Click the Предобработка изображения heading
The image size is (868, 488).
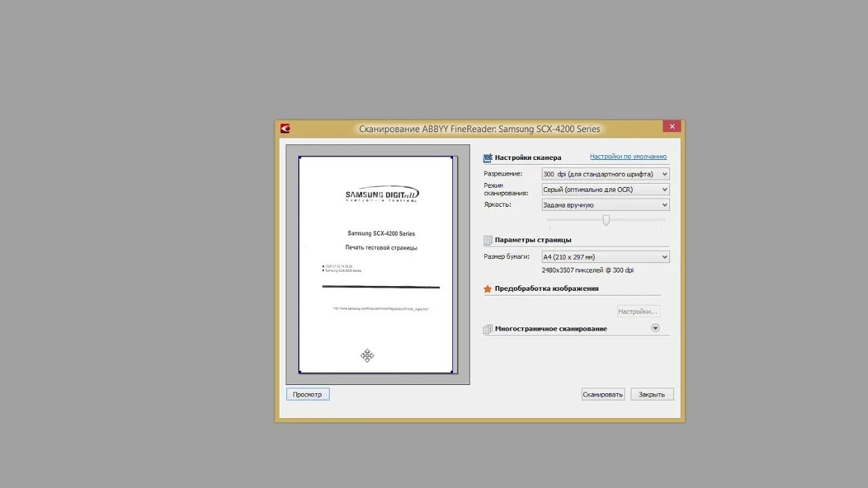pos(547,289)
